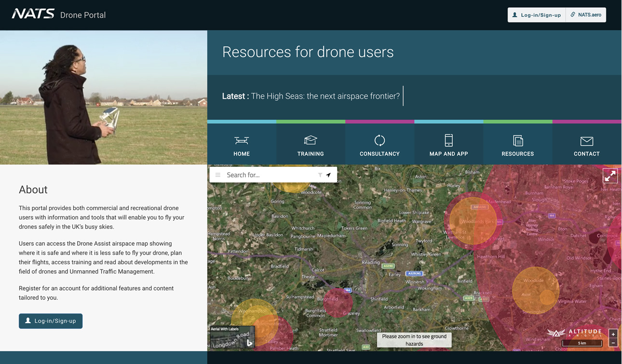
Task: Switch map style via Aerial With Labels thumbnail
Action: coord(232,337)
